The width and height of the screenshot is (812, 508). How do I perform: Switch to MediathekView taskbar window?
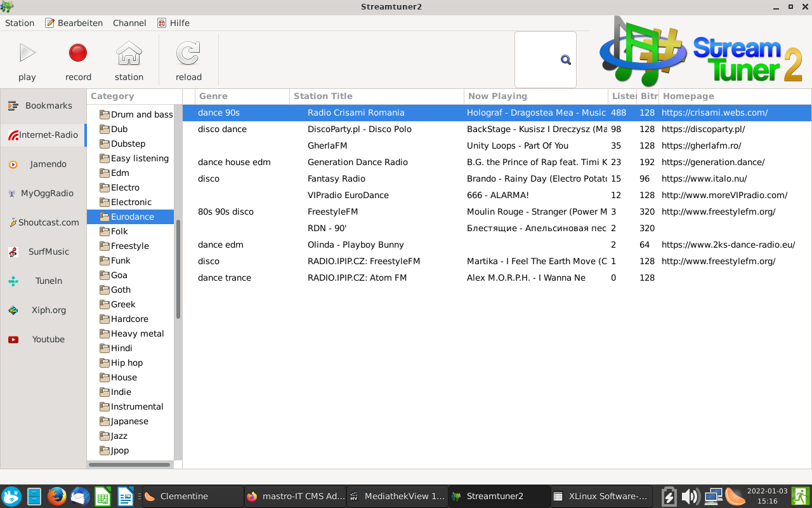[x=396, y=497]
